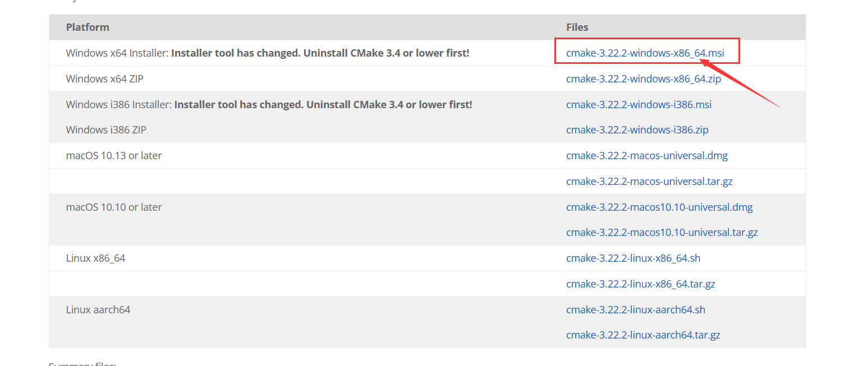Open cmake-3.22.2-windows-i386.msi link
This screenshot has height=366, width=868.
[x=639, y=105]
